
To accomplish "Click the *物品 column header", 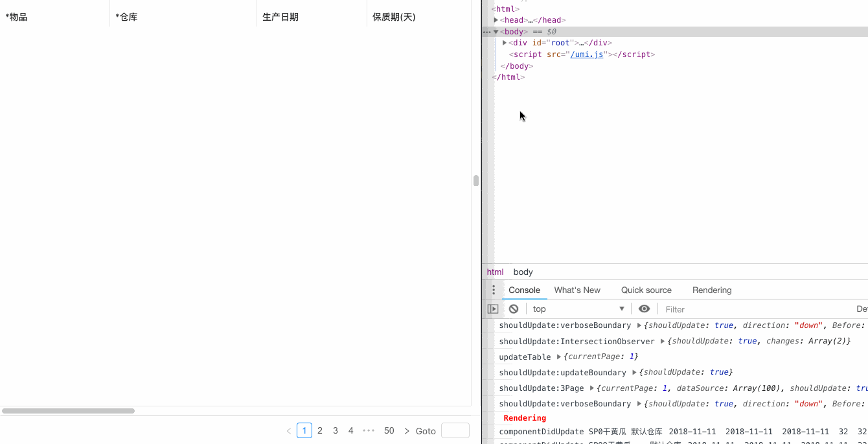I will click(x=55, y=17).
